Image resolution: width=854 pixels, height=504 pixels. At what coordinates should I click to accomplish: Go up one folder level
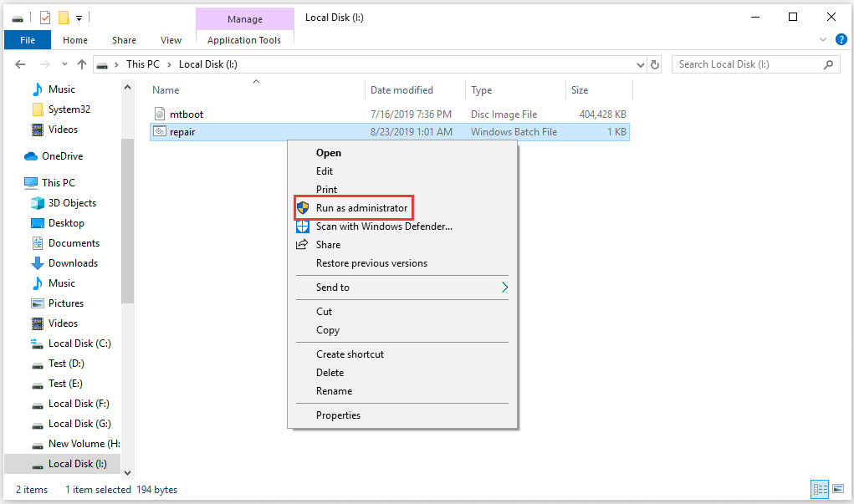82,64
